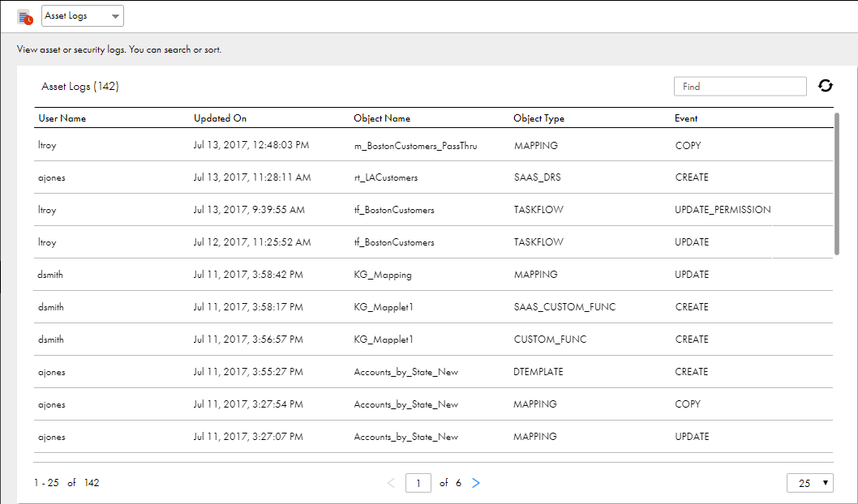The height and width of the screenshot is (504, 858).
Task: Click Accounts_by_State_New in DTEMPLATE row
Action: pyautogui.click(x=406, y=372)
